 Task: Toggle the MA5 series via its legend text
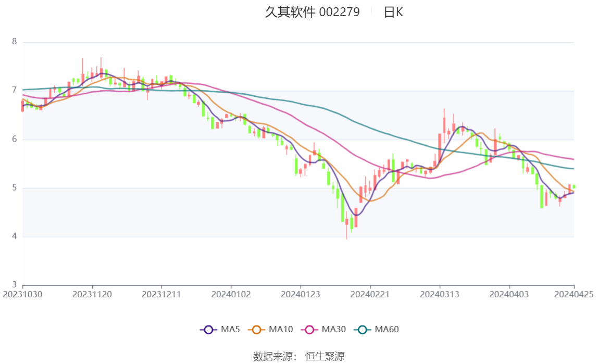point(230,330)
